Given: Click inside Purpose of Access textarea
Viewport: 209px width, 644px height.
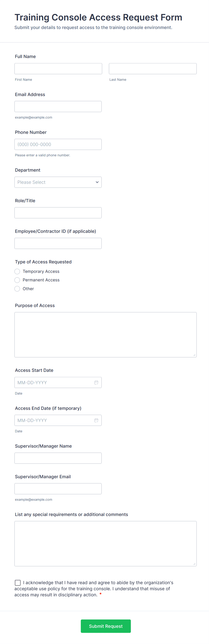Looking at the screenshot, I should (x=105, y=334).
